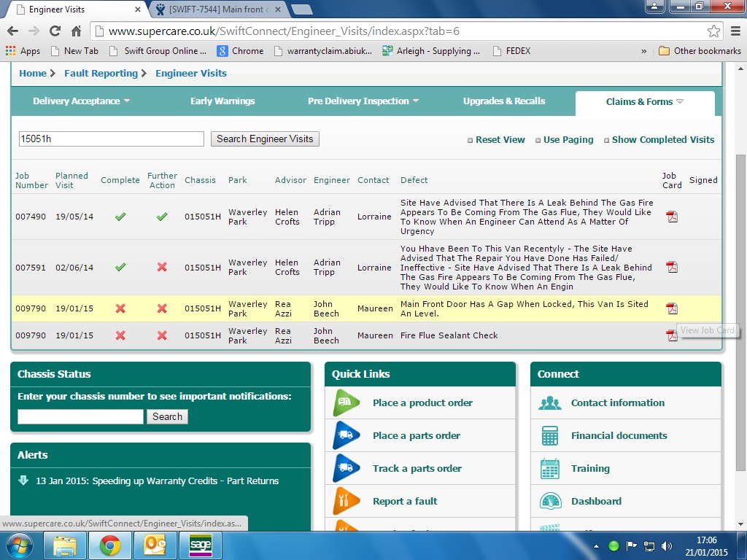
Task: Open Sage from the taskbar
Action: tap(200, 545)
